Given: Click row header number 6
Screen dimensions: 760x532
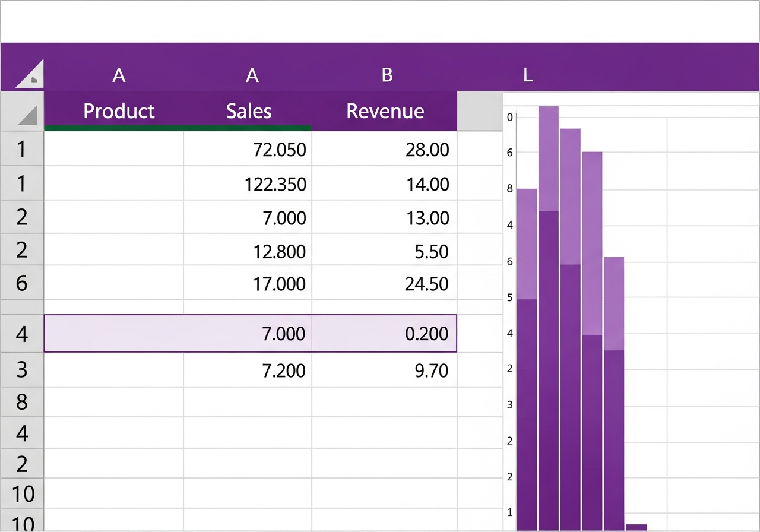Looking at the screenshot, I should [22, 283].
